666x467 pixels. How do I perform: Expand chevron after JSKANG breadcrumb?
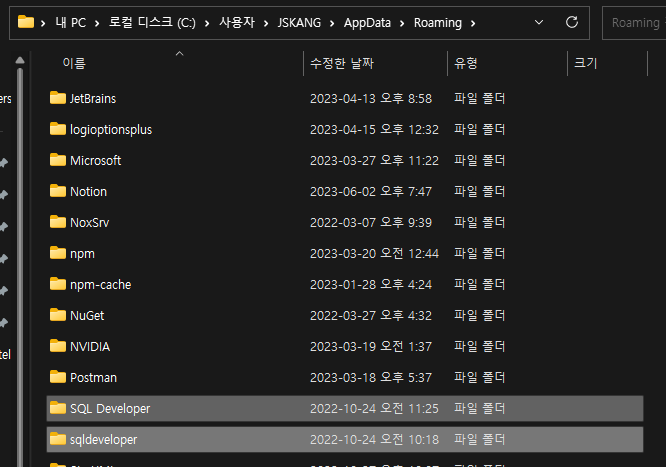pos(332,23)
